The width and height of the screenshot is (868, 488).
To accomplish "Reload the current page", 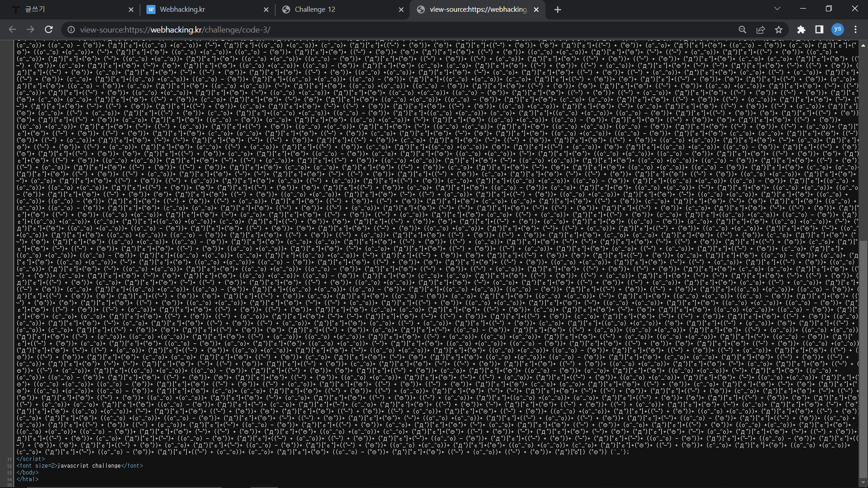I will coord(49,29).
